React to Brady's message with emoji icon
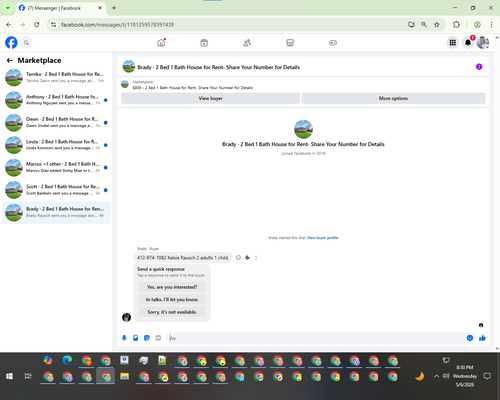 click(238, 257)
